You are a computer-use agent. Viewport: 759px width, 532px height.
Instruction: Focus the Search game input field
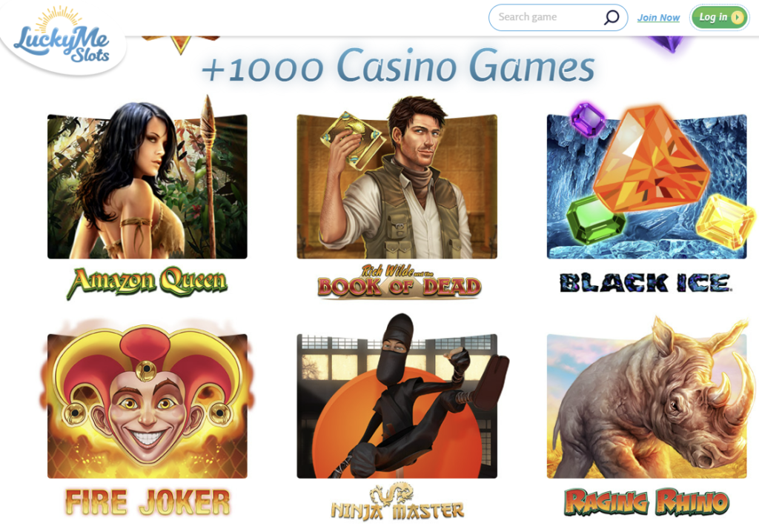point(558,18)
